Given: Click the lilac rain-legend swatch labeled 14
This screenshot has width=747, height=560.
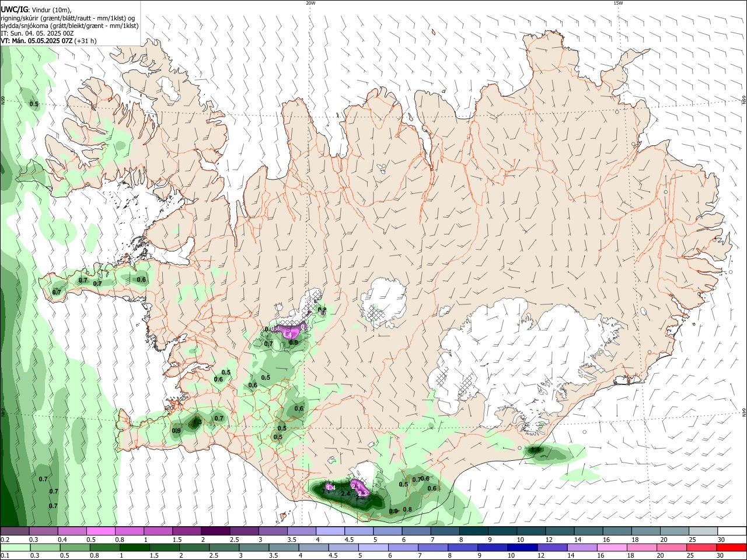Looking at the screenshot, I should coord(582,547).
